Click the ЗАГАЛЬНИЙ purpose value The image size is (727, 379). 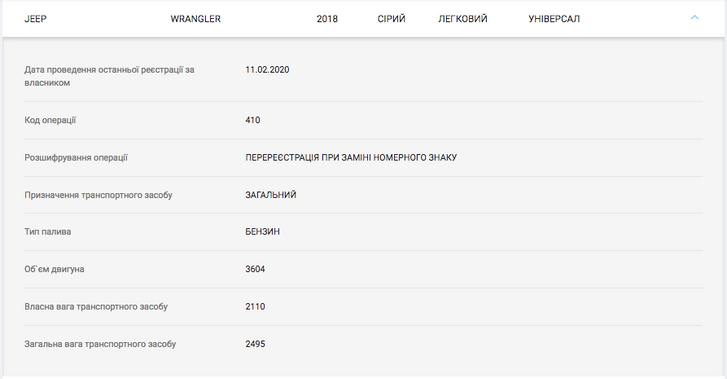(271, 195)
